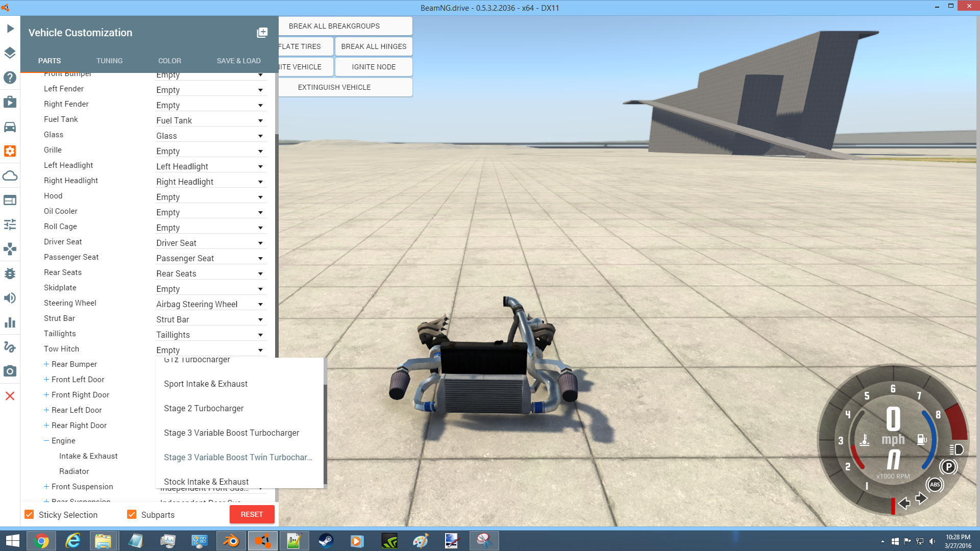
Task: Open Blender from the taskbar
Action: (x=231, y=541)
